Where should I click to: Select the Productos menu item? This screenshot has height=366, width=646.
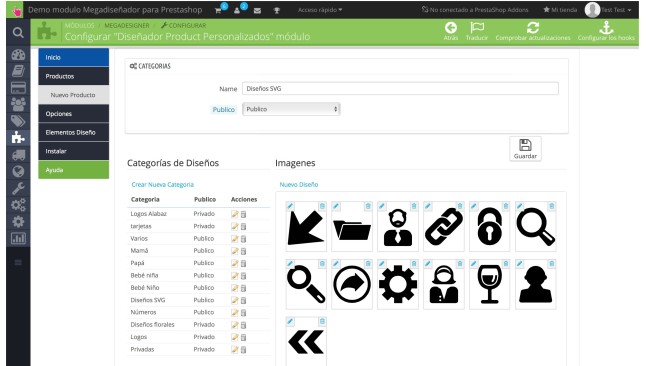[74, 76]
